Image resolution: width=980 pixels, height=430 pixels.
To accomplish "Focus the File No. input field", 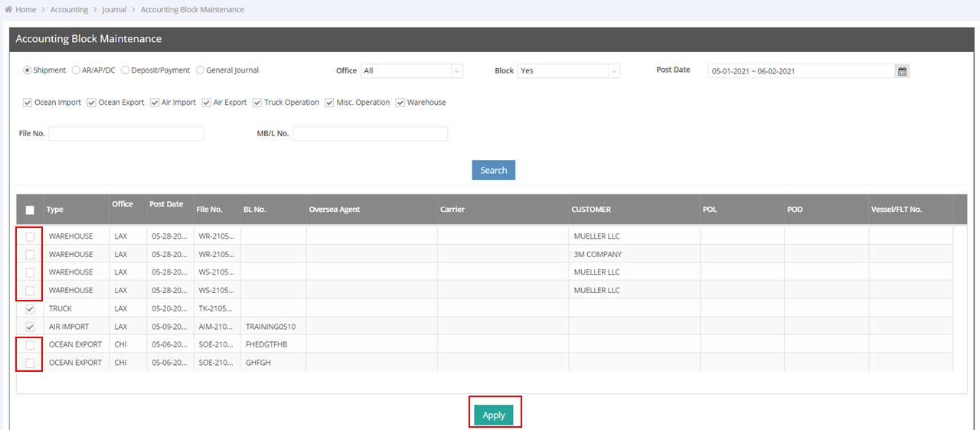I will point(126,134).
